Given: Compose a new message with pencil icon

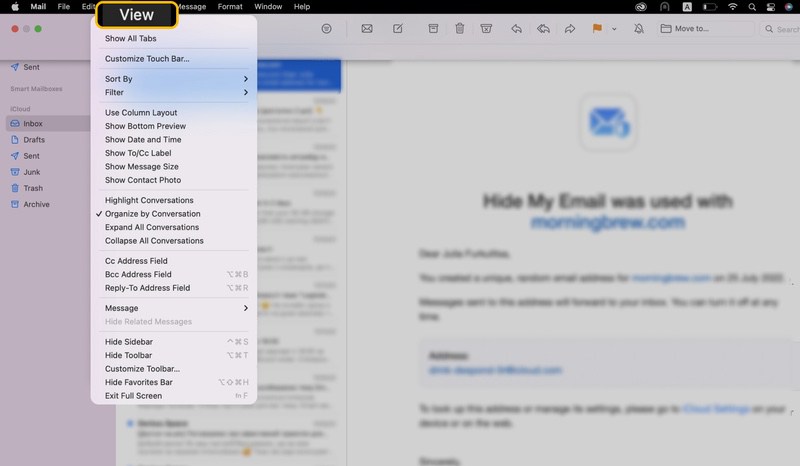Looking at the screenshot, I should (398, 29).
